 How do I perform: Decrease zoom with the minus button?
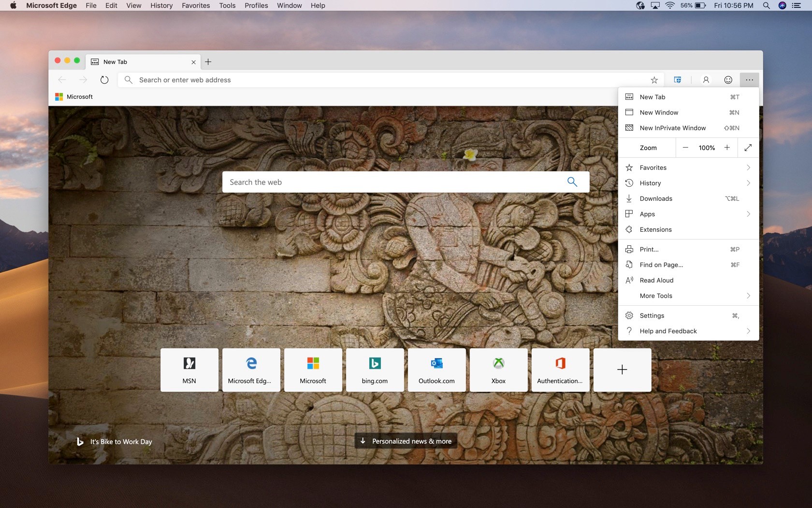click(x=685, y=148)
